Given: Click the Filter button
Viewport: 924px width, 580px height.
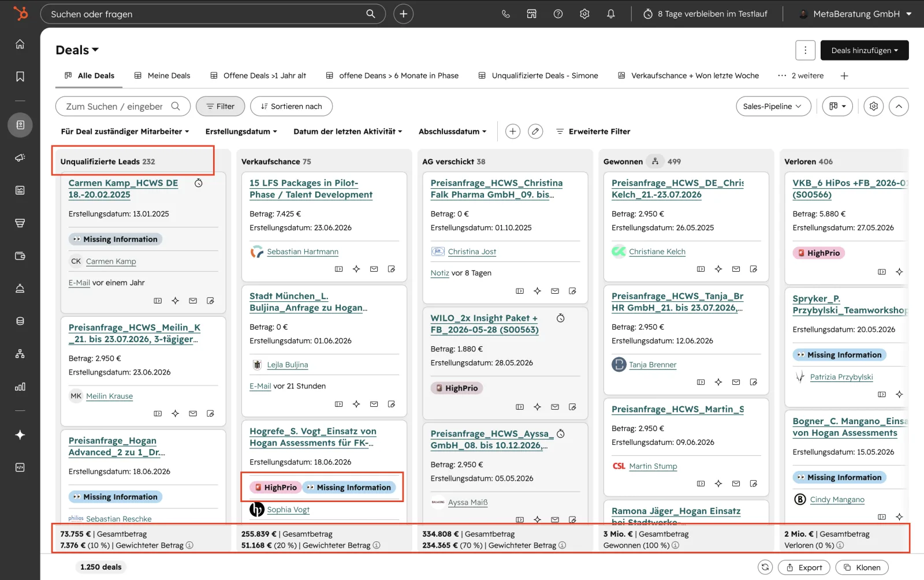Looking at the screenshot, I should coord(221,106).
